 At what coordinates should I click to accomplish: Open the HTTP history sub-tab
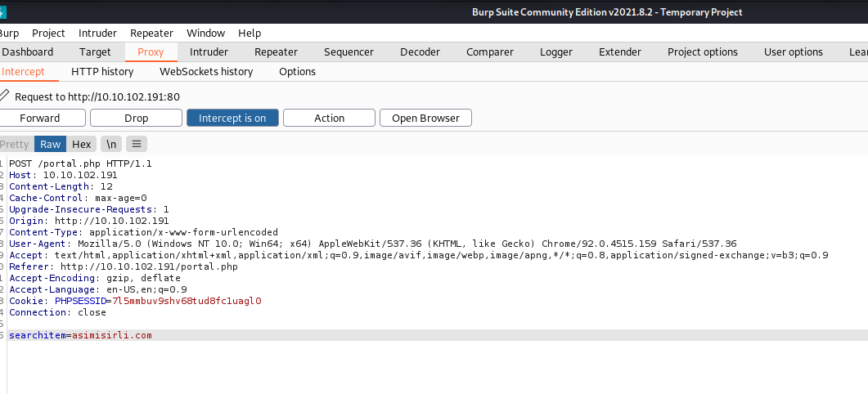[x=102, y=71]
